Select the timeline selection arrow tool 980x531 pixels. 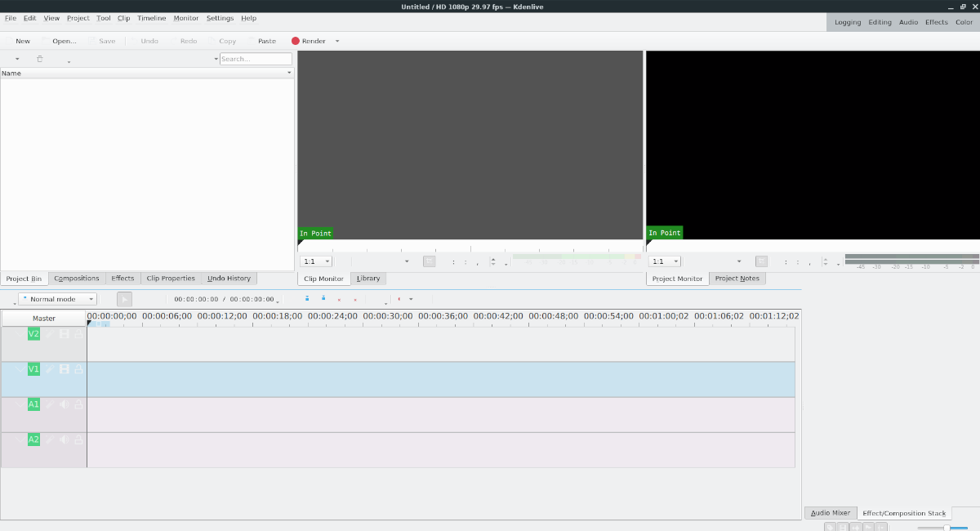[x=124, y=300]
